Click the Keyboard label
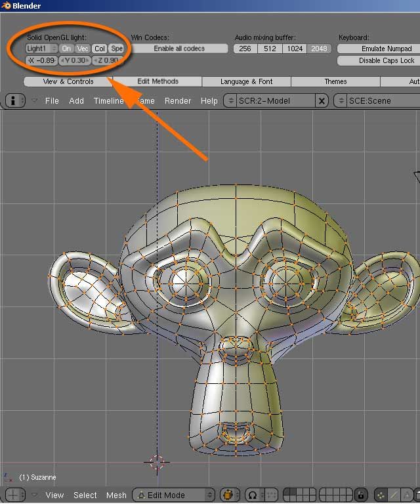The height and width of the screenshot is (504, 420). [x=354, y=37]
